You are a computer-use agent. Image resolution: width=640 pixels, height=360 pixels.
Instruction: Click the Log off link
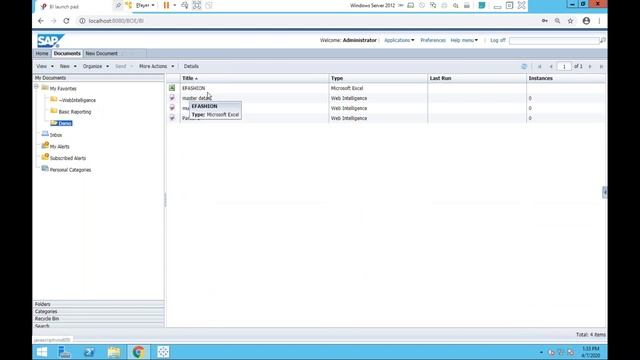498,40
